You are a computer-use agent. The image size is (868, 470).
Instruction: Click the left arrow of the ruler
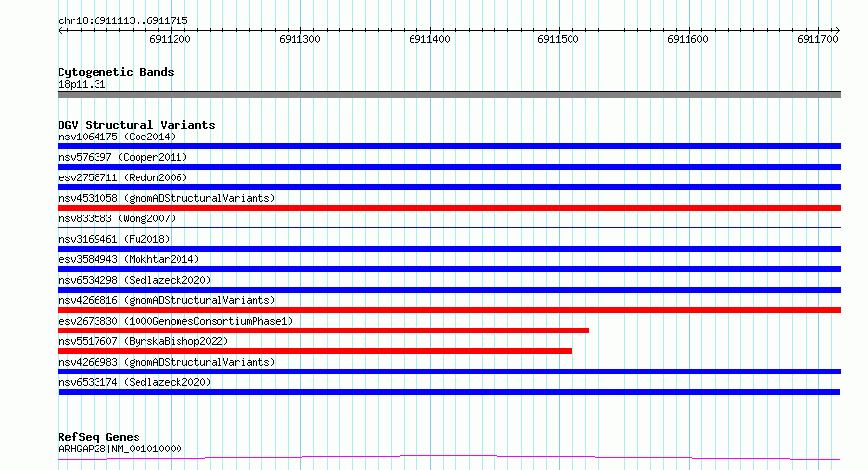(x=60, y=31)
